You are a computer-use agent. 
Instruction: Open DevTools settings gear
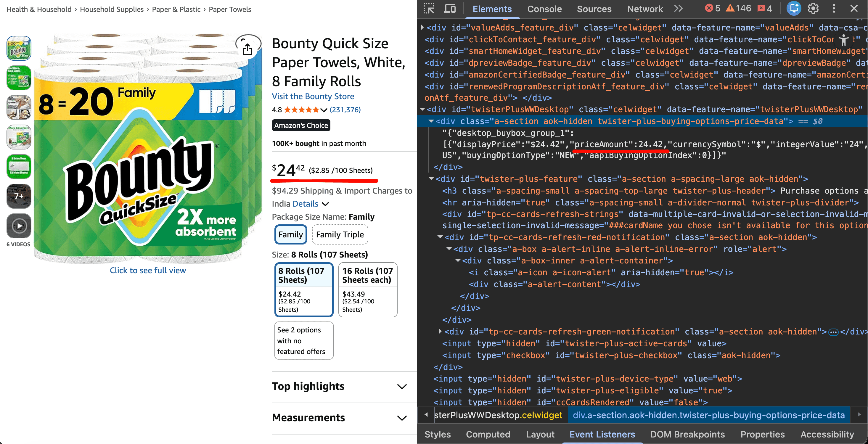(x=813, y=8)
